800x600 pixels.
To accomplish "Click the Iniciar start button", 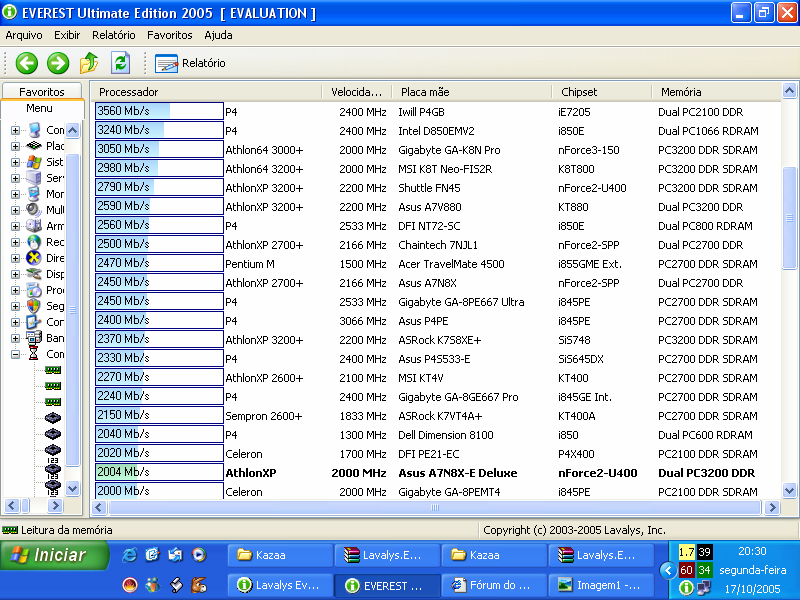I will [x=54, y=555].
